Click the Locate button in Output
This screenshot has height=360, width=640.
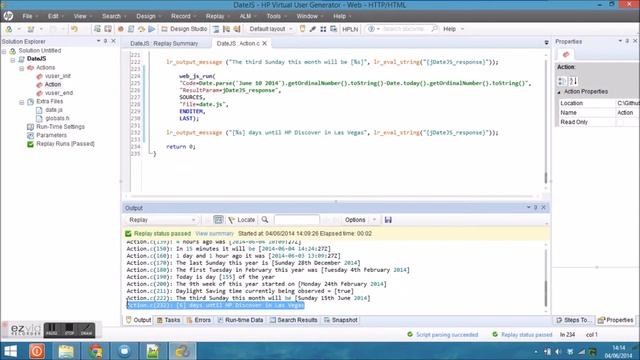coord(242,220)
